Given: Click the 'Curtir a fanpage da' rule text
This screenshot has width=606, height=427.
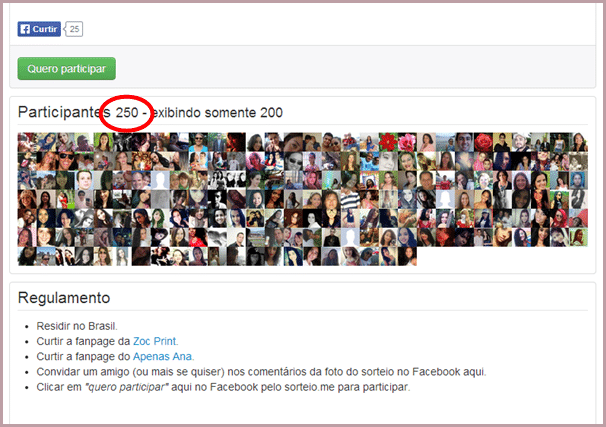Looking at the screenshot, I should pos(82,341).
